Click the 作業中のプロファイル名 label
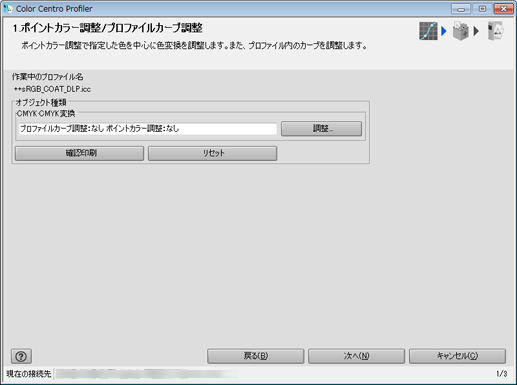The width and height of the screenshot is (517, 385). tap(48, 77)
